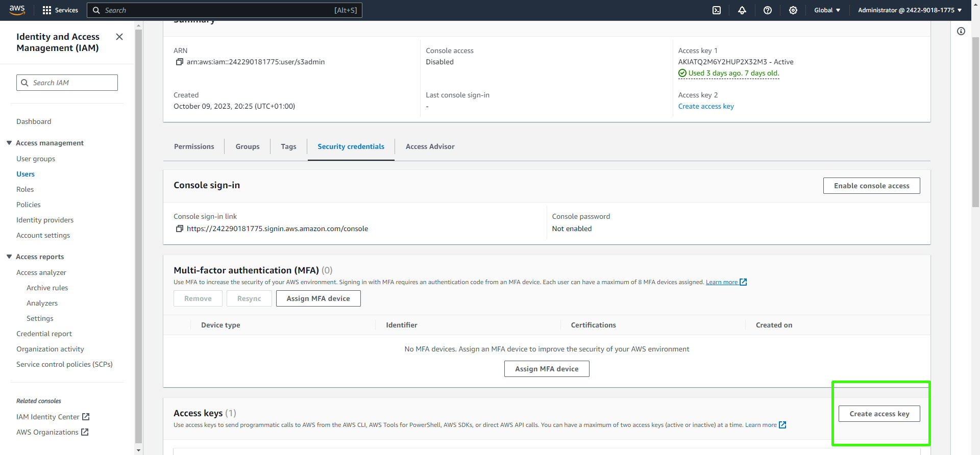Open Roles in sidebar

click(x=25, y=189)
